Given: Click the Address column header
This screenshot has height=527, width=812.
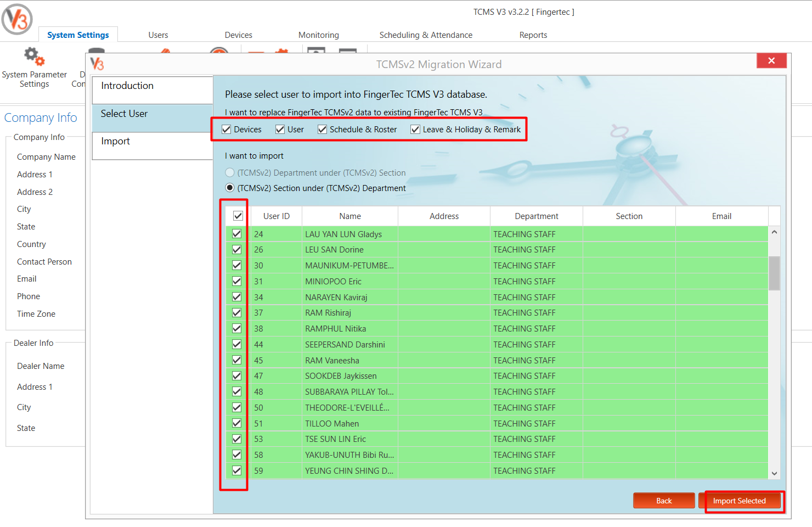Looking at the screenshot, I should [444, 216].
